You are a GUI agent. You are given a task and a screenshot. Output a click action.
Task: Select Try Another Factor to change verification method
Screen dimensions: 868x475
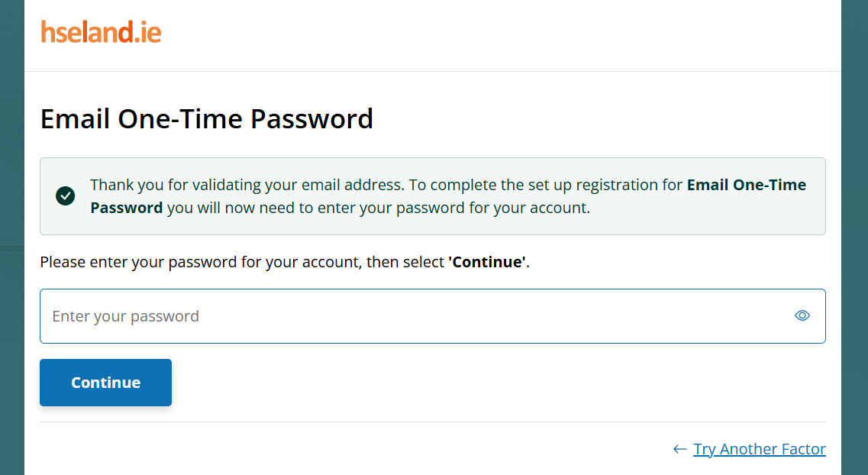click(759, 448)
